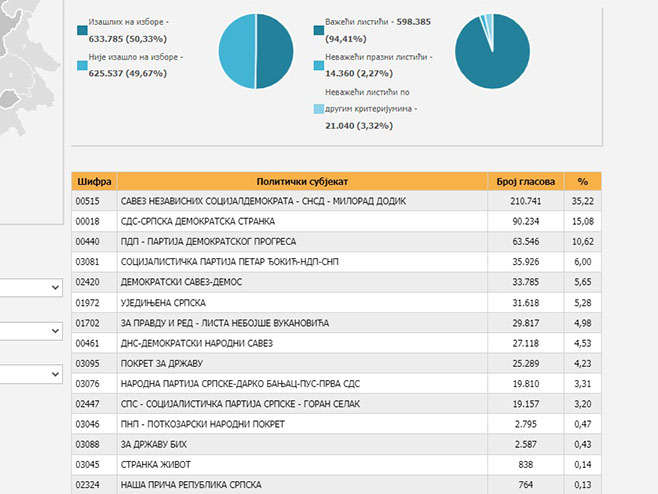Click vote count '31.618'

(x=525, y=303)
